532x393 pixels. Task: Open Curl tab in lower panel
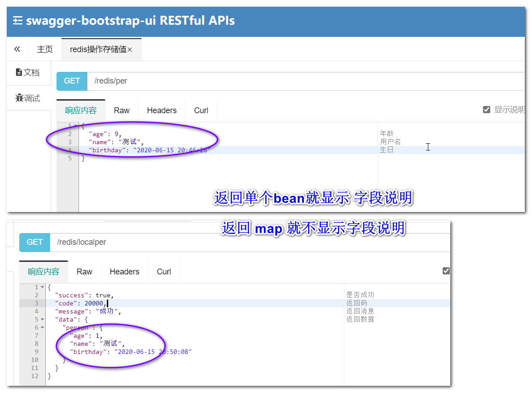164,271
